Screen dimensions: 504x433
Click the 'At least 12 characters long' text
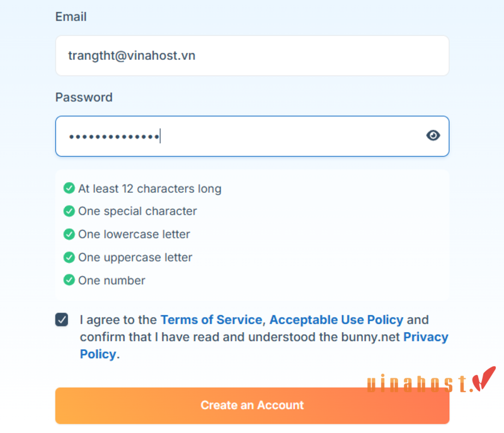150,188
